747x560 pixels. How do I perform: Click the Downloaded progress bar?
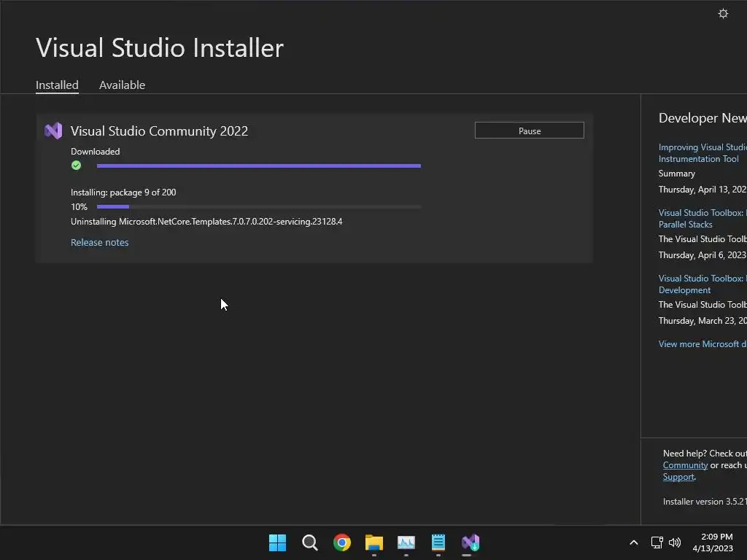click(259, 166)
